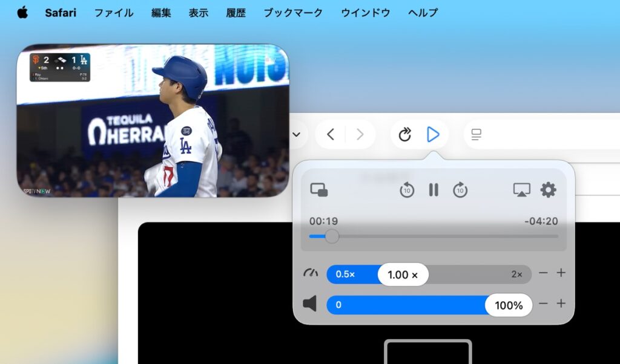Rewind the video 10 seconds

pos(407,190)
